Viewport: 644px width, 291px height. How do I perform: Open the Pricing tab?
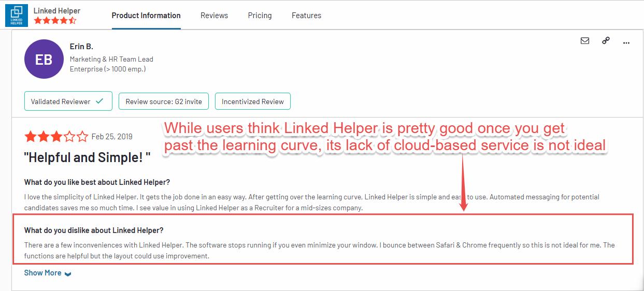[260, 16]
